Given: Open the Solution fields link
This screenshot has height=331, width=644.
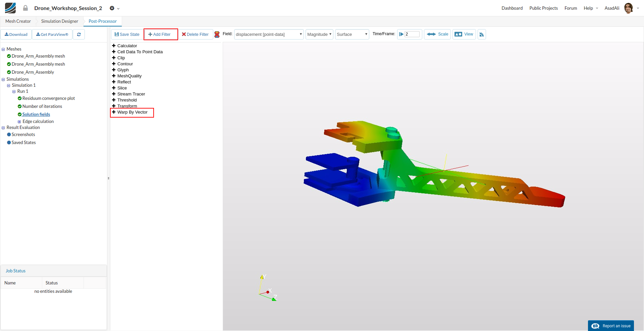Looking at the screenshot, I should (x=36, y=115).
